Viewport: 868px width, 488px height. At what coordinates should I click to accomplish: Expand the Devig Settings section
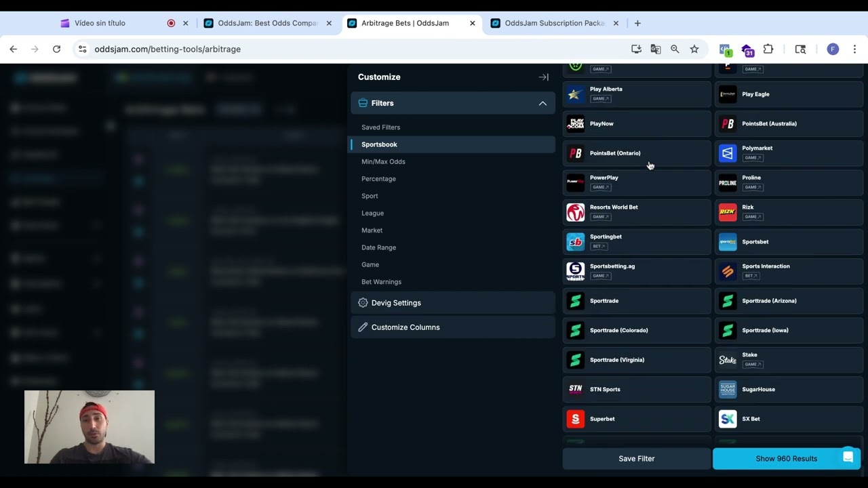coord(453,303)
